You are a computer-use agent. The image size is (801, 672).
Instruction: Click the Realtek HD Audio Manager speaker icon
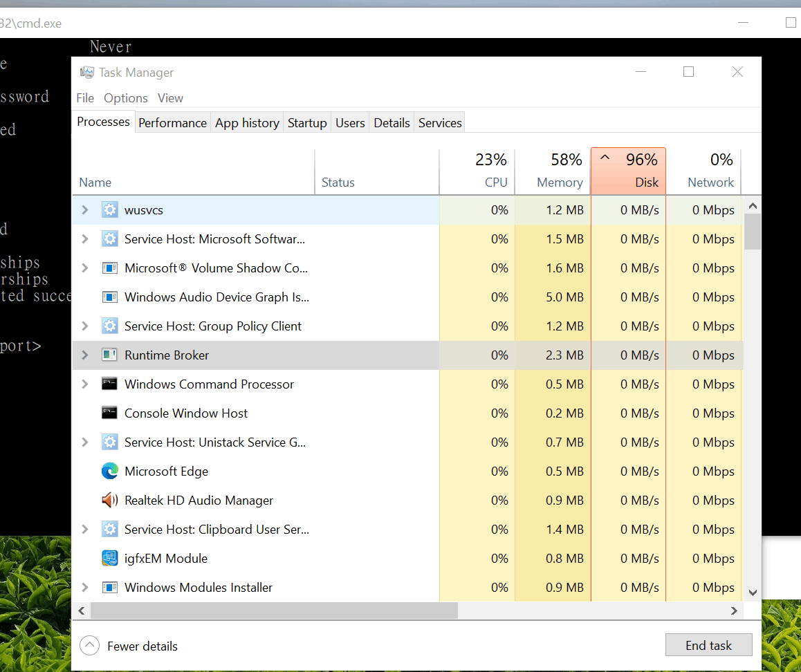click(x=109, y=501)
